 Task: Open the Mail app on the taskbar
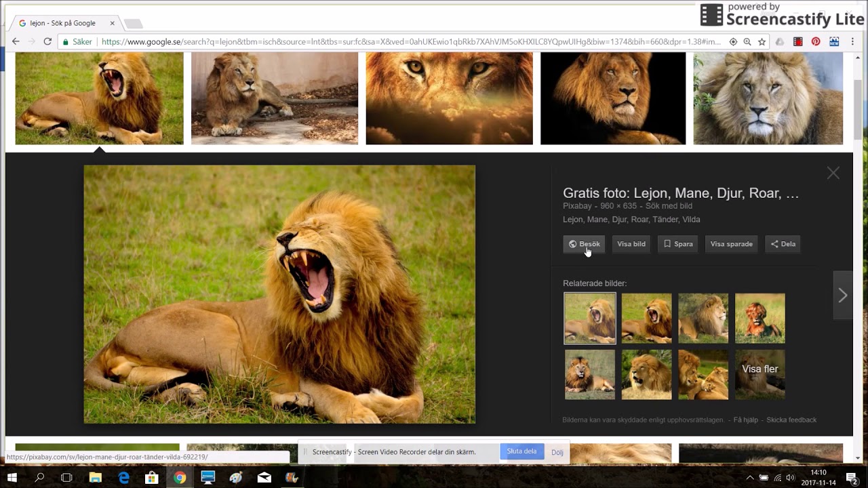(264, 478)
